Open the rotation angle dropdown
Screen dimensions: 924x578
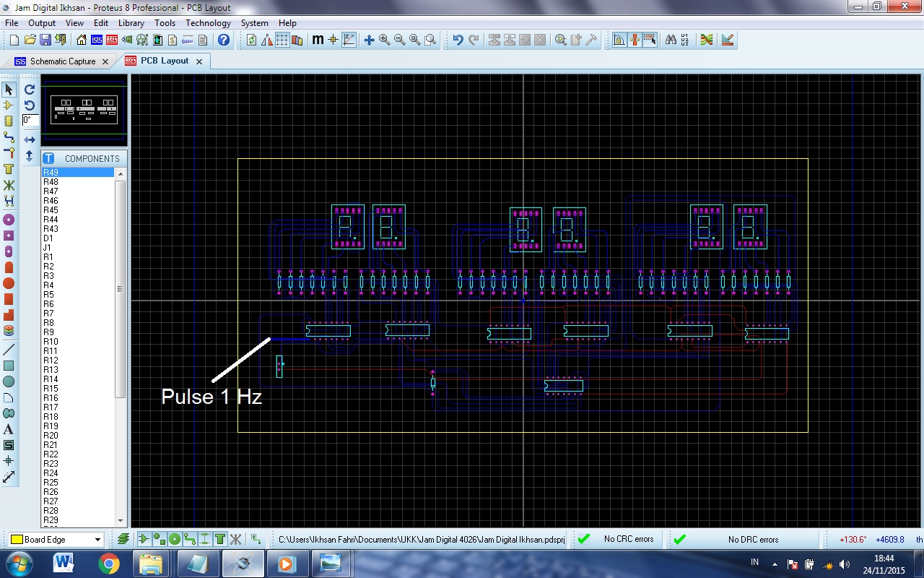[x=30, y=121]
